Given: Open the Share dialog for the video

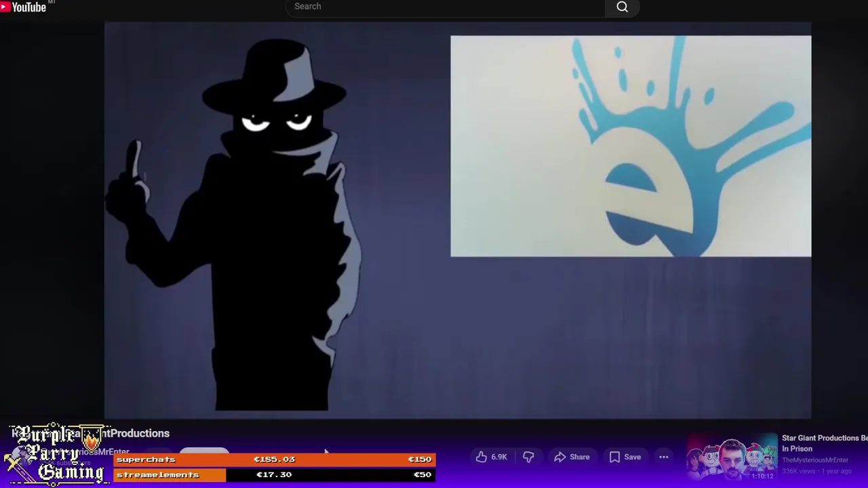Looking at the screenshot, I should click(x=572, y=457).
